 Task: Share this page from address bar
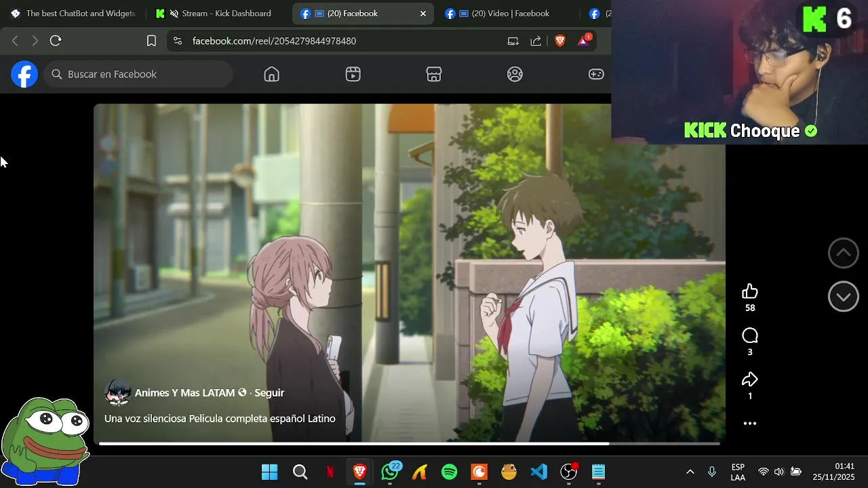(536, 41)
